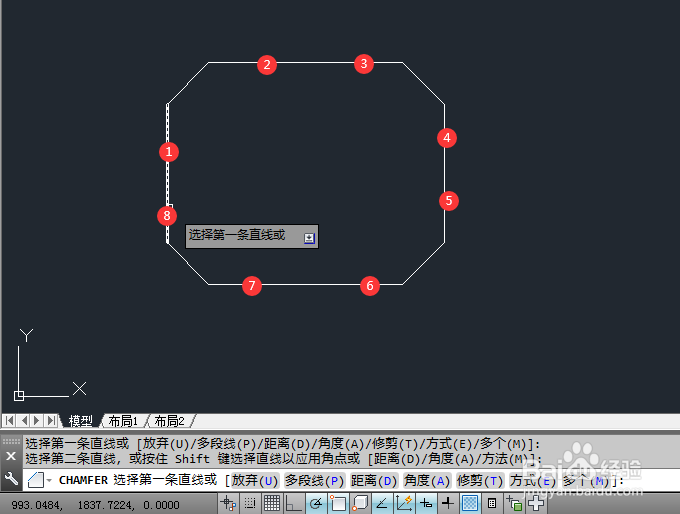Toggle Dynamic UCS status button

coord(404,504)
